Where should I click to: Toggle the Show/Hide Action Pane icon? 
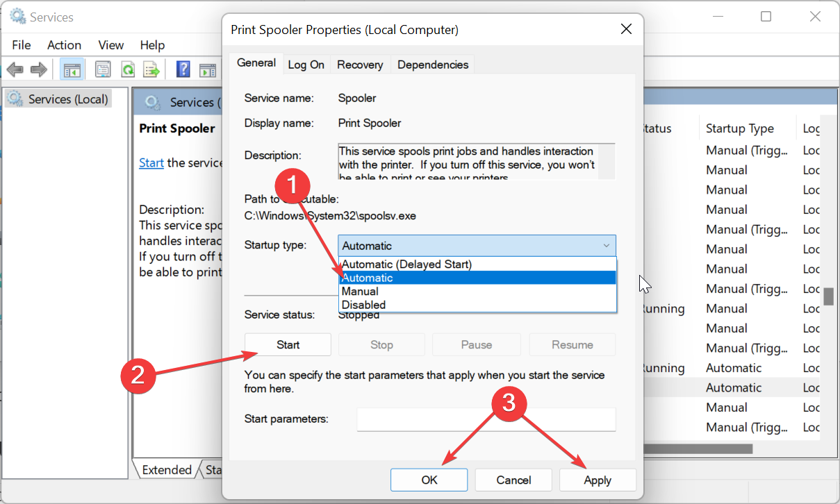(x=208, y=69)
